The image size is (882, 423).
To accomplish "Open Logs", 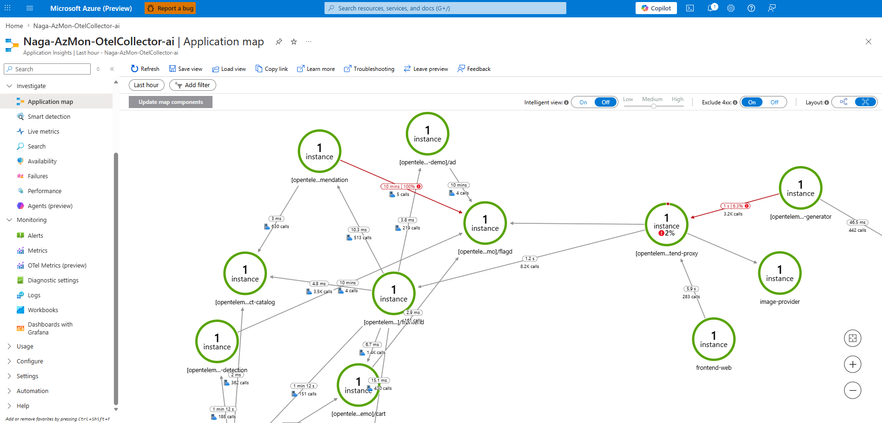I will coord(34,295).
